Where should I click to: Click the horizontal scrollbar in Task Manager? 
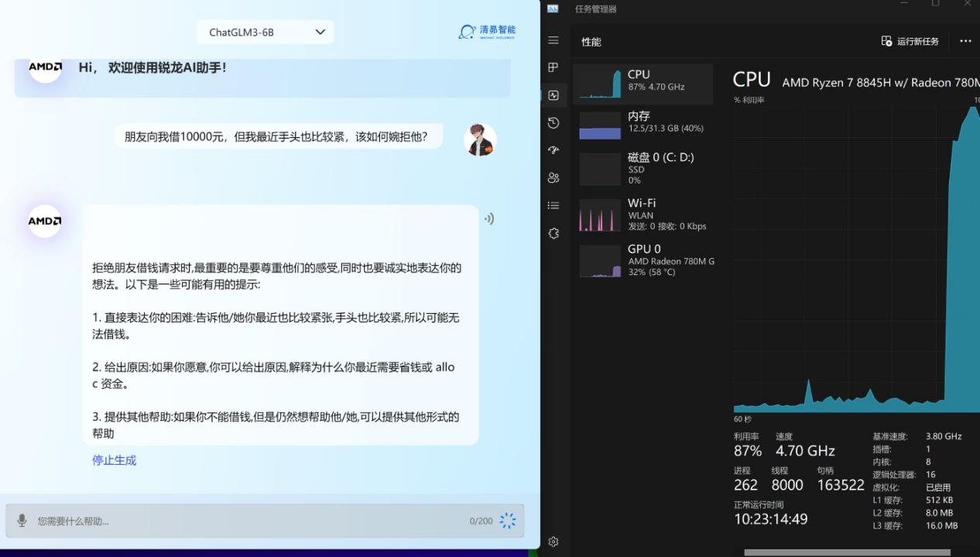coord(847,552)
